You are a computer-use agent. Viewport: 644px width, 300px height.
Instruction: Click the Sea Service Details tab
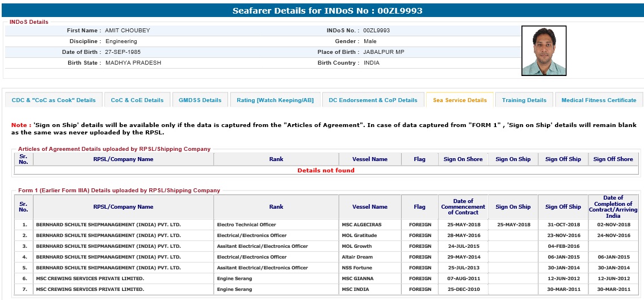tap(460, 100)
